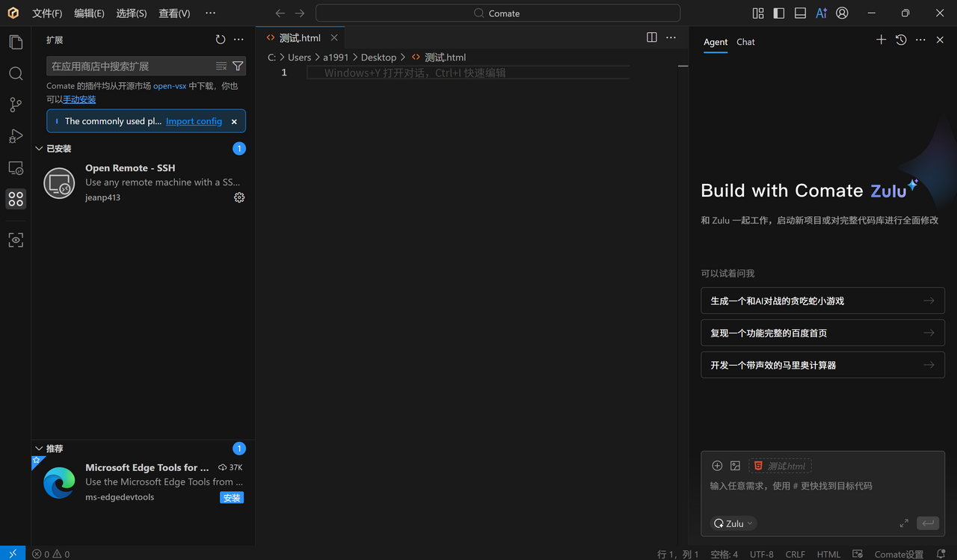The height and width of the screenshot is (560, 957).
Task: Install Microsoft Edge Tools extension
Action: [232, 498]
